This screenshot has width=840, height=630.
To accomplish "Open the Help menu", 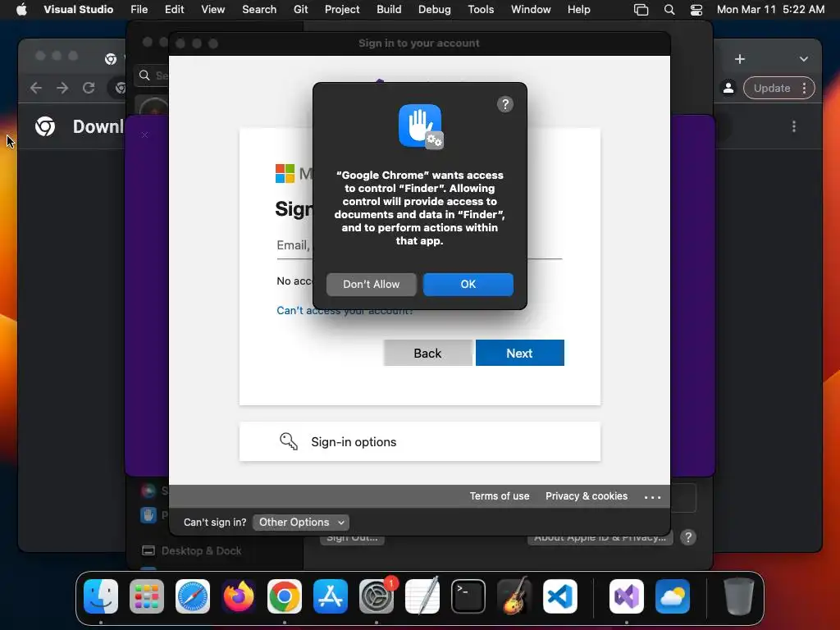I will coord(578,9).
